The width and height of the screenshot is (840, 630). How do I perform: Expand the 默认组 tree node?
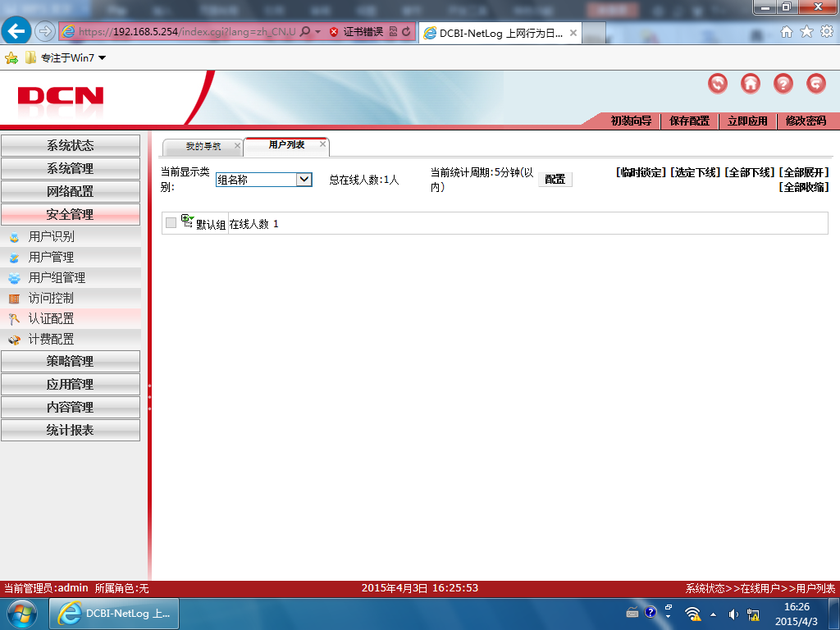click(187, 221)
